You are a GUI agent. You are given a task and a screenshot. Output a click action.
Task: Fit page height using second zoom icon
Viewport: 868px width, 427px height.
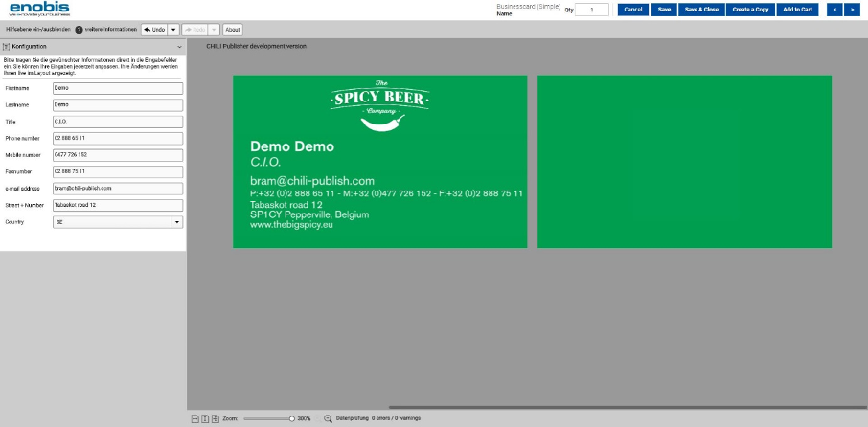[205, 419]
